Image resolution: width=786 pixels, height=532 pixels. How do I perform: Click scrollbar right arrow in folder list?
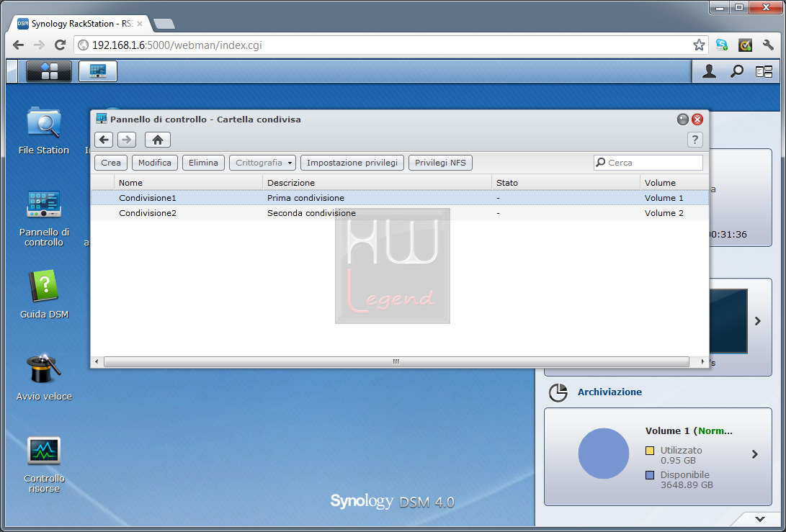(x=702, y=361)
